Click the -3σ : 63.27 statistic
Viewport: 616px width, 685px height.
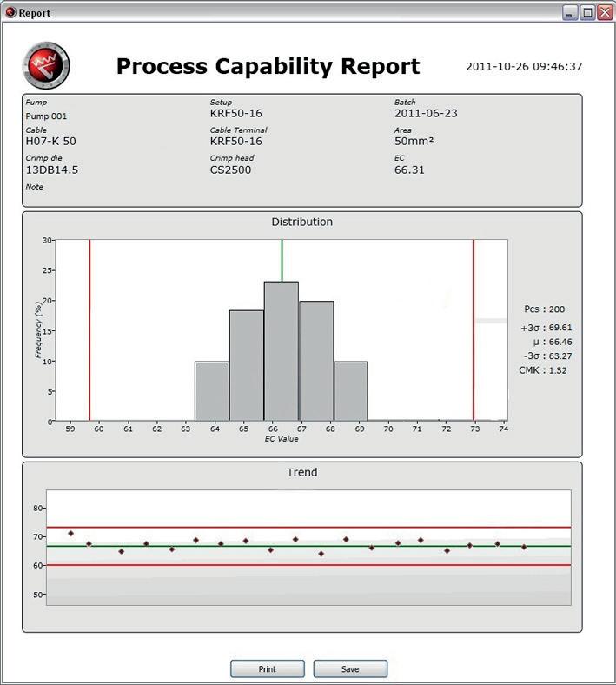click(547, 356)
